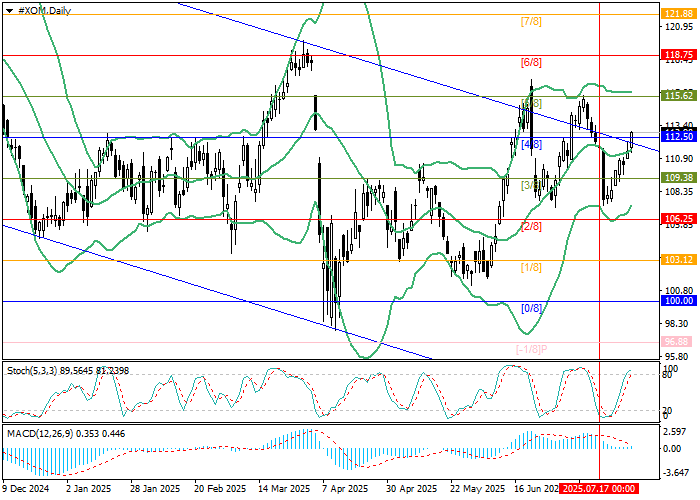Select the 106.25 price level tag

(x=679, y=218)
